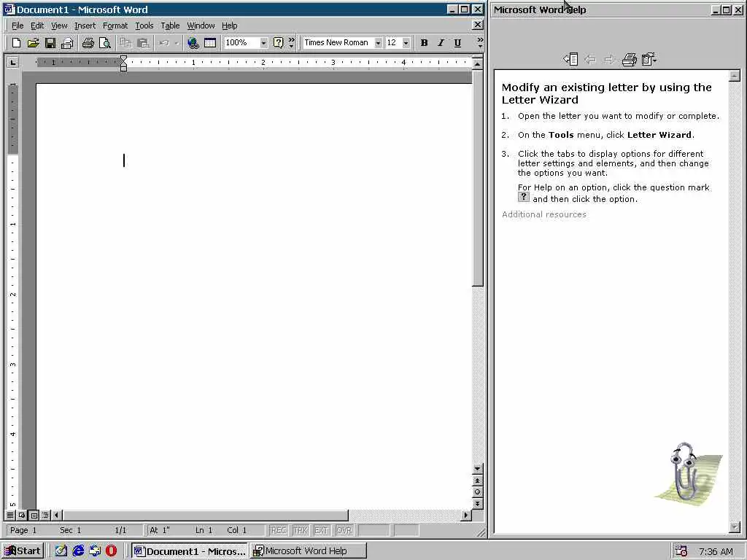This screenshot has width=747, height=560.
Task: Save the document with the floppy disk icon
Action: [50, 43]
